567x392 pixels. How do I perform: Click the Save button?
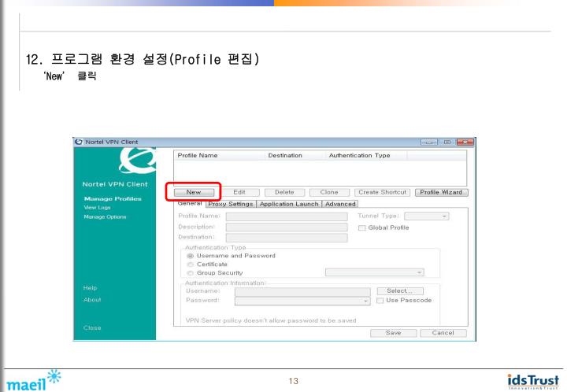(394, 333)
